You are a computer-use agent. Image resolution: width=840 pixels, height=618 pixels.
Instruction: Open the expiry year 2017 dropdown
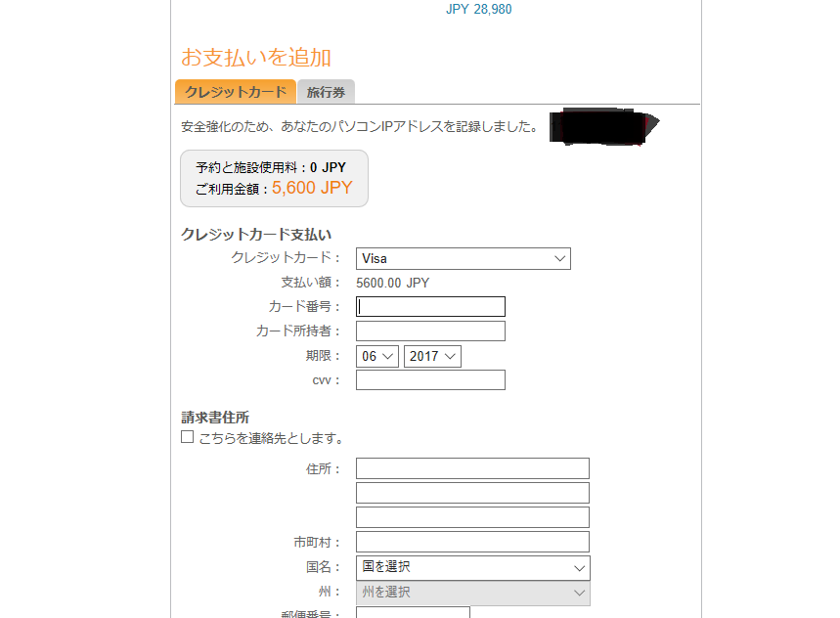point(432,356)
